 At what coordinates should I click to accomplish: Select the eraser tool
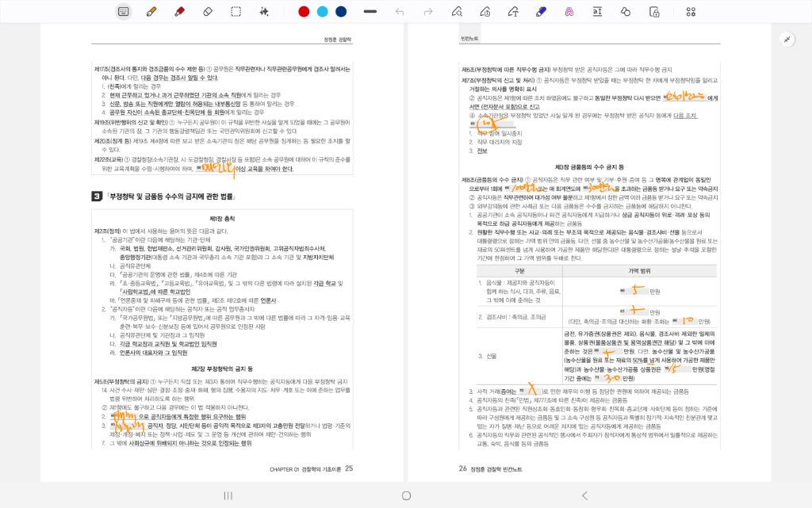coord(208,12)
